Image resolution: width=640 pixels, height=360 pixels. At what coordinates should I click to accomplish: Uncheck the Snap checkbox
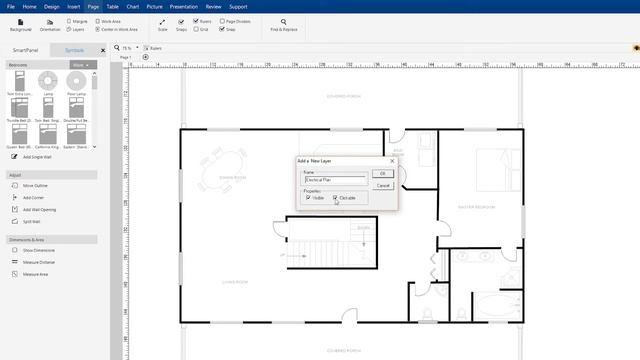coord(222,29)
